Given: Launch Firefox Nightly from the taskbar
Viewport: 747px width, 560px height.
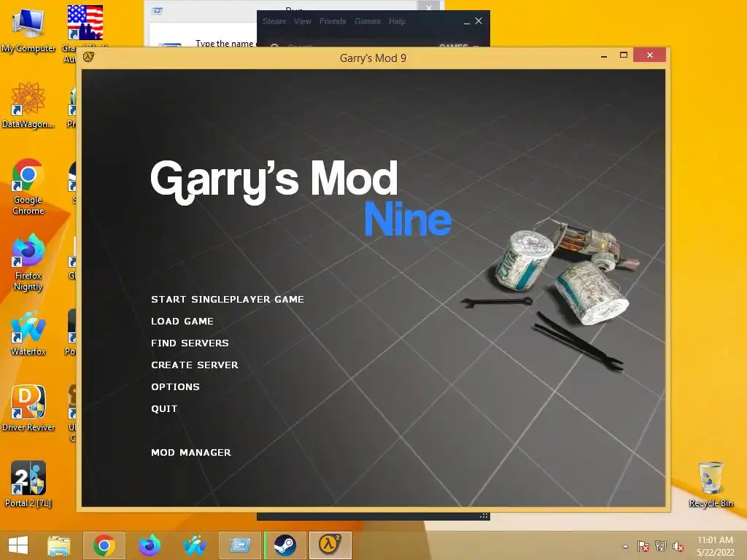Looking at the screenshot, I should pyautogui.click(x=149, y=545).
